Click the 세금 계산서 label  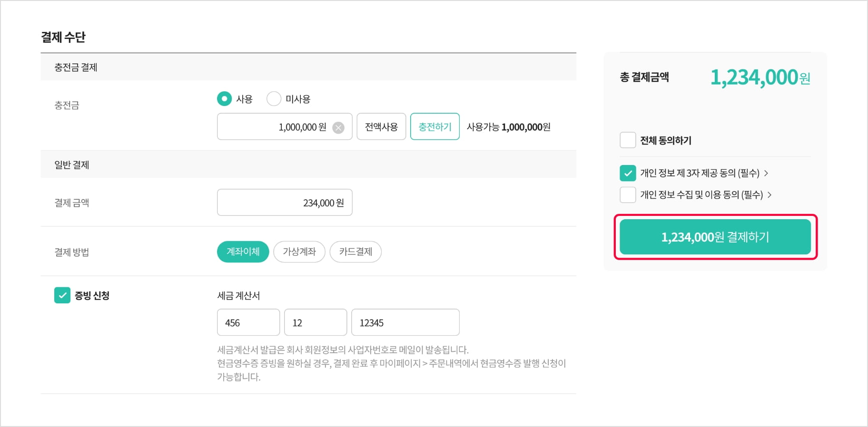click(x=238, y=296)
